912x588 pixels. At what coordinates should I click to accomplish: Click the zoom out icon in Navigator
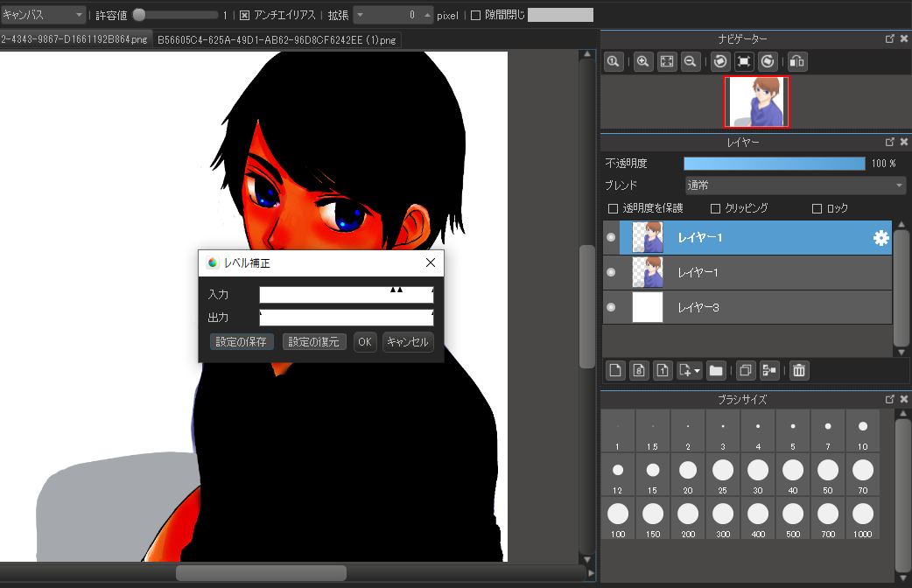click(x=691, y=62)
